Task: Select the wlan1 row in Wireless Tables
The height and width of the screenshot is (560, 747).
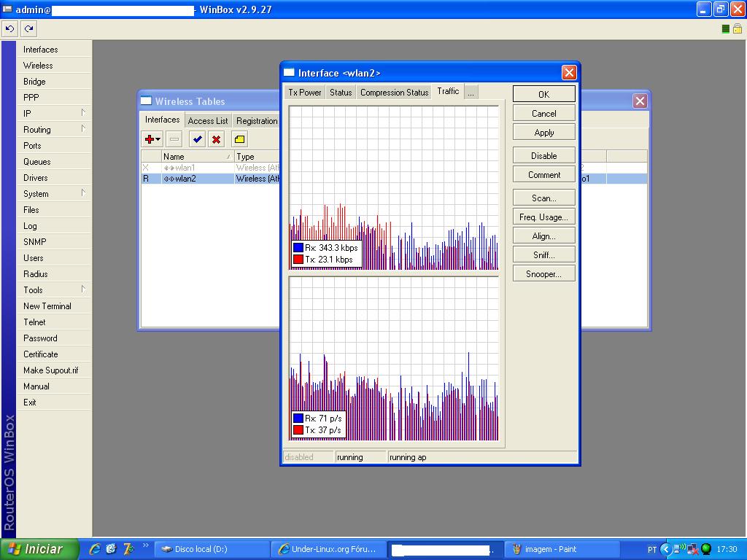Action: (211, 168)
